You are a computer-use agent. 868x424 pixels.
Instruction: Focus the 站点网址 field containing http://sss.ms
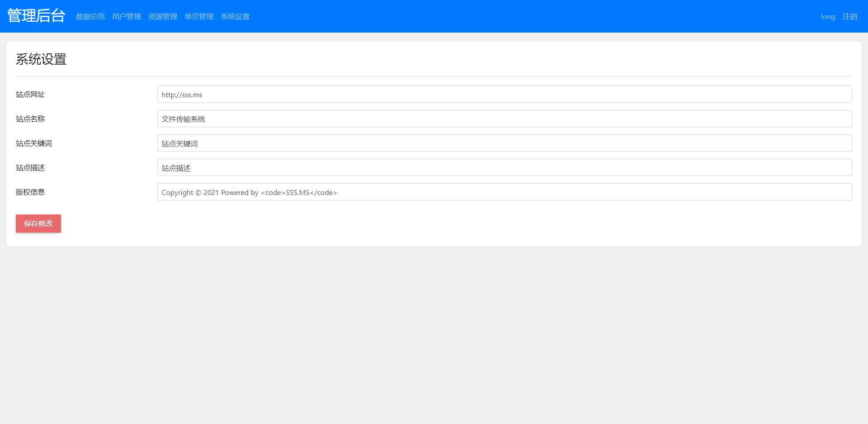[x=504, y=95]
